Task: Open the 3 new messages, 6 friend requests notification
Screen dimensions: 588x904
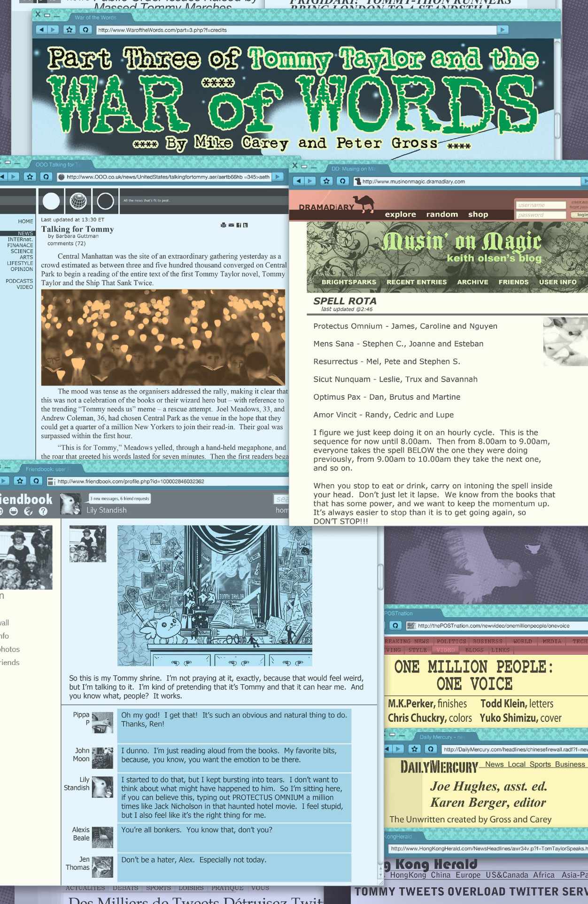Action: 120,499
